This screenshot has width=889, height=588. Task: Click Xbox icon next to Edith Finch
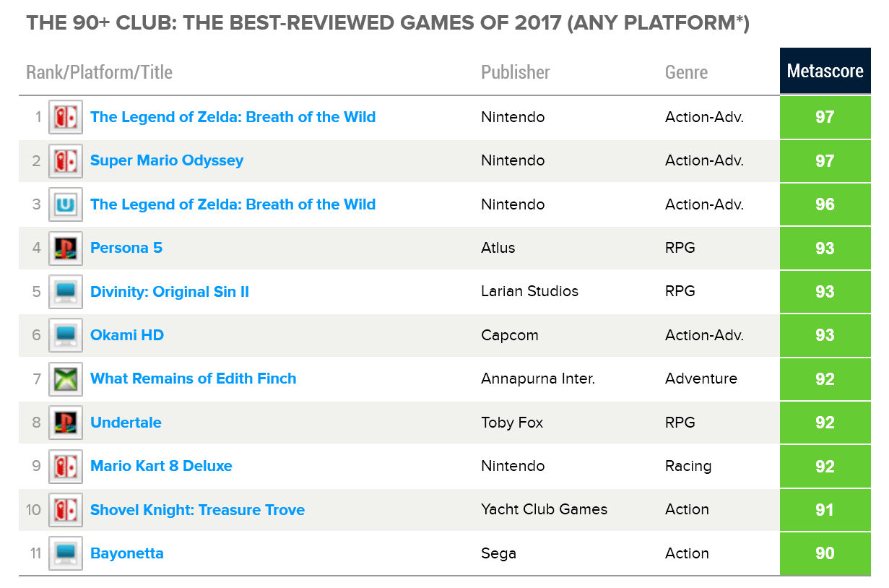[x=66, y=379]
